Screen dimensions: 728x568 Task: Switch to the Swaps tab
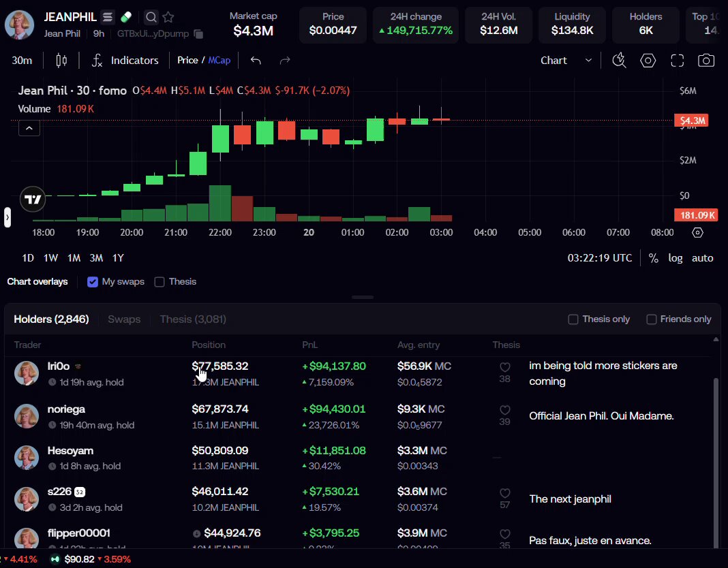pyautogui.click(x=124, y=319)
